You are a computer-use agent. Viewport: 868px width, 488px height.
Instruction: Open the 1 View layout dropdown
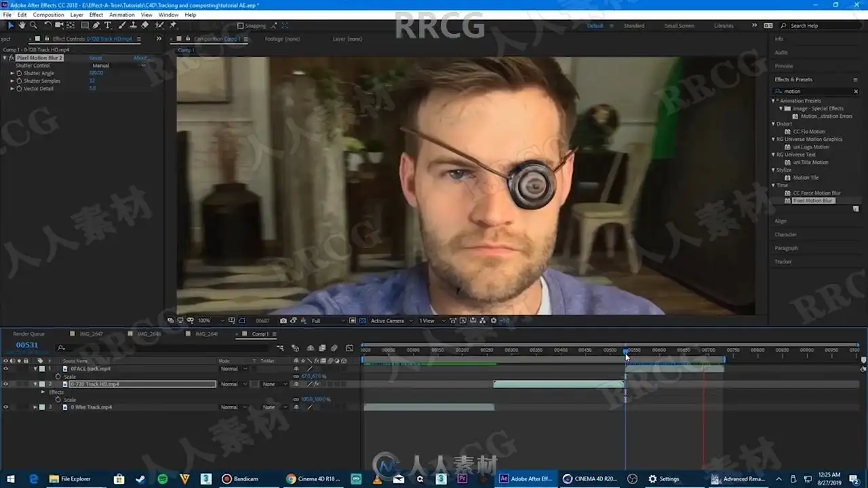click(431, 321)
